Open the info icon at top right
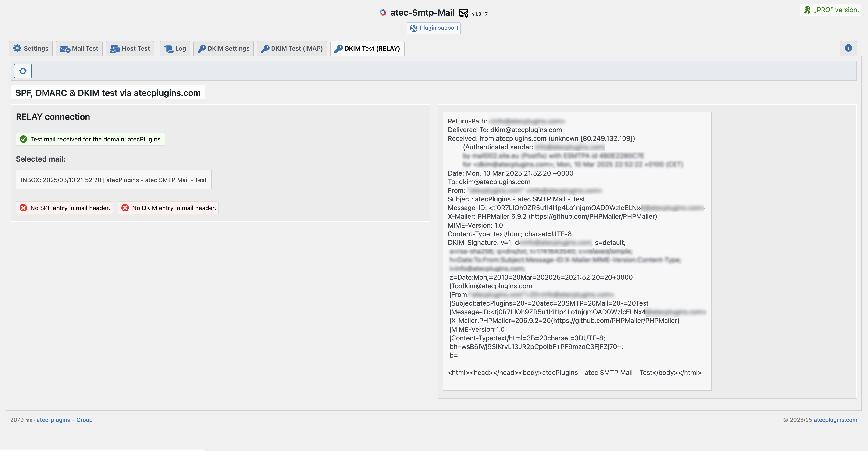This screenshot has height=451, width=868. [848, 48]
